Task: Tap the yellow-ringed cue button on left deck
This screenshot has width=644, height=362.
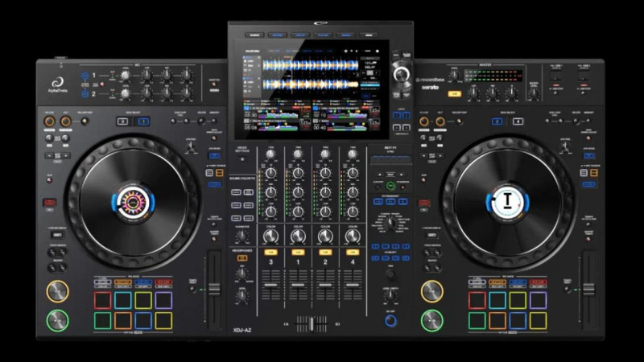Action: 57,291
